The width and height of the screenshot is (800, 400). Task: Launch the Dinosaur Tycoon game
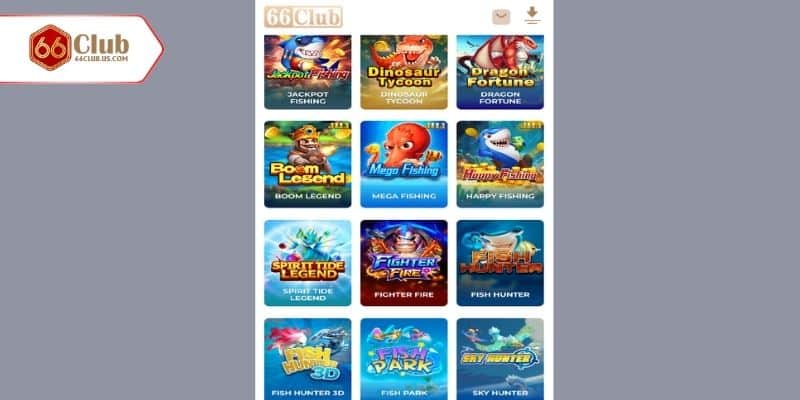tap(404, 72)
